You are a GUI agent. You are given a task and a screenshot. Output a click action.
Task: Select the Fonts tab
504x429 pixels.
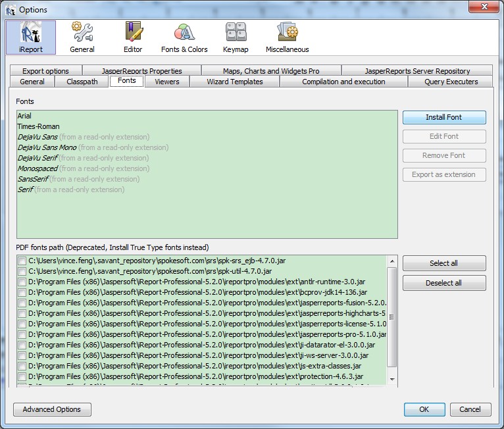(126, 81)
